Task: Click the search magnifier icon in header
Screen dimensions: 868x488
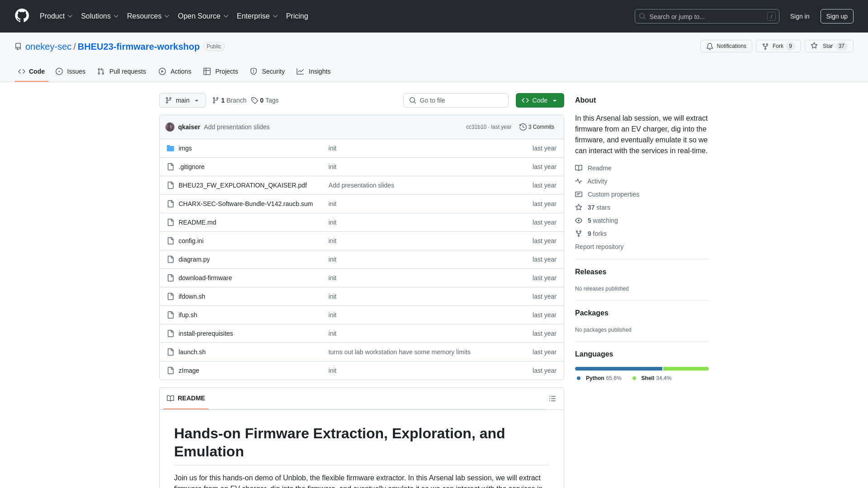Action: 642,16
